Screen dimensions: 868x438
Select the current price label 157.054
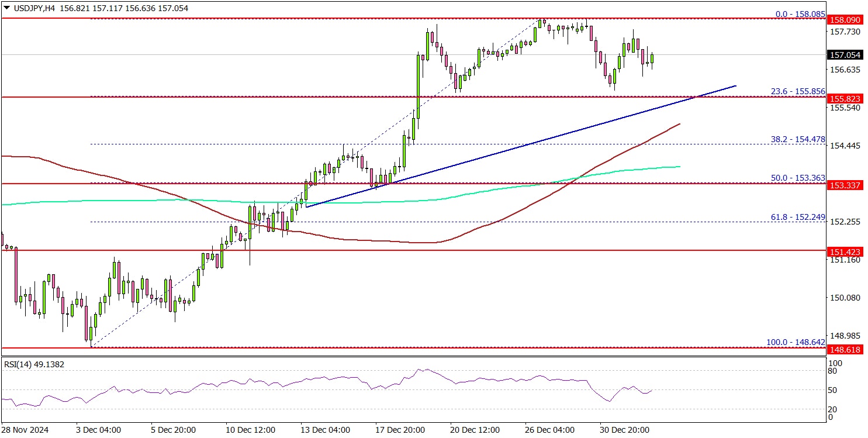(x=846, y=55)
